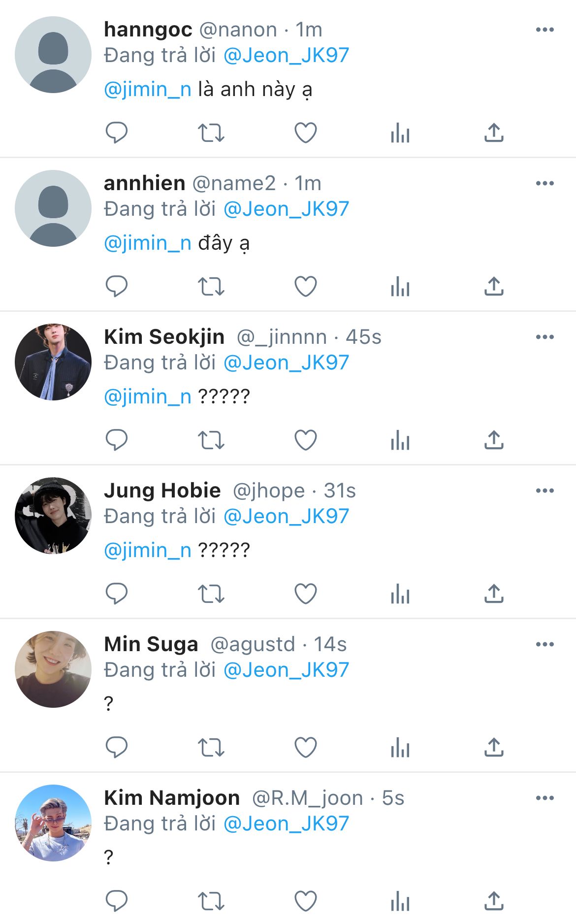Share hanngoc's tweet
Image resolution: width=576 pixels, height=924 pixels.
click(494, 132)
